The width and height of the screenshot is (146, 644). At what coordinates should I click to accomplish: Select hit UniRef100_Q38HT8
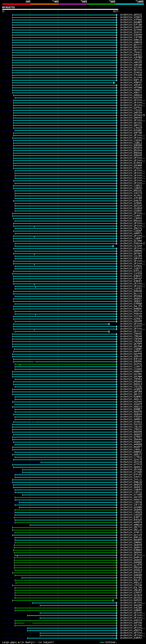click(131, 27)
